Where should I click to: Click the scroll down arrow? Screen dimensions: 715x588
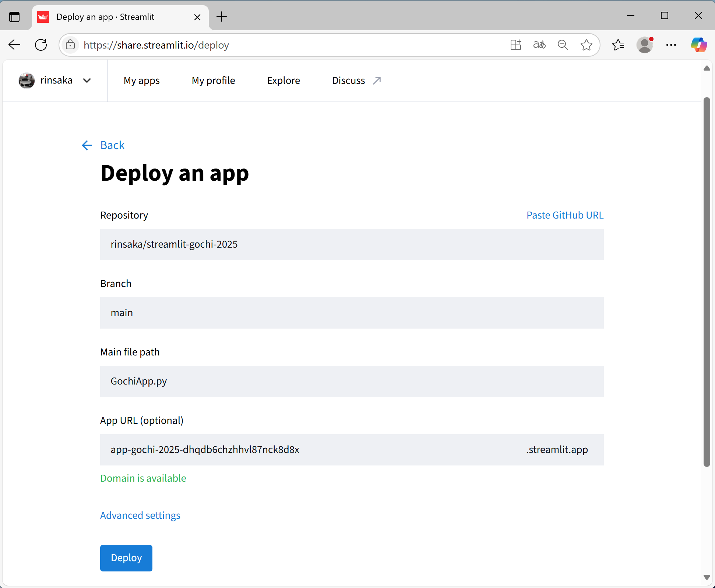(x=707, y=577)
